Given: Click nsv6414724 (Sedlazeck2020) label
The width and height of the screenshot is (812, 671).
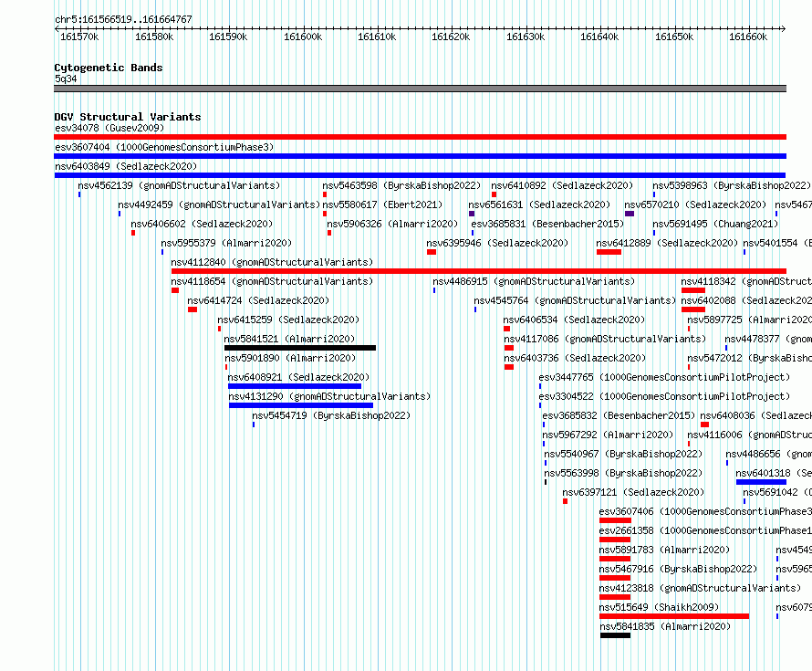Looking at the screenshot, I should pyautogui.click(x=258, y=300).
